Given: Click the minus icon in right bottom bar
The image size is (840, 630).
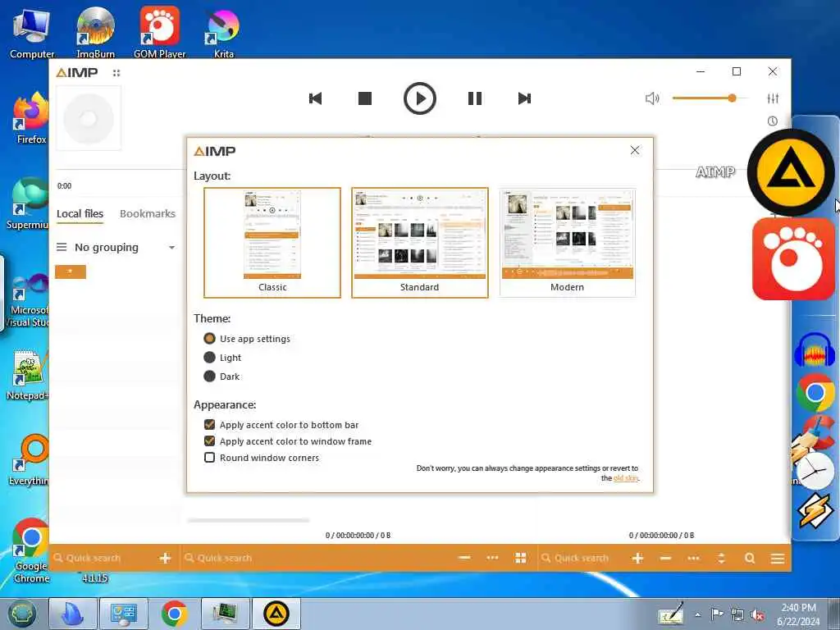Looking at the screenshot, I should click(666, 558).
